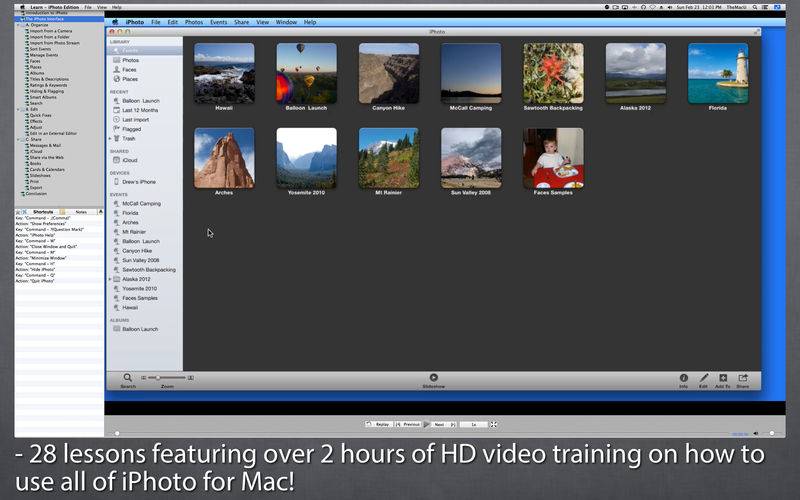
Task: Adjust the player volume slider
Action: click(771, 433)
